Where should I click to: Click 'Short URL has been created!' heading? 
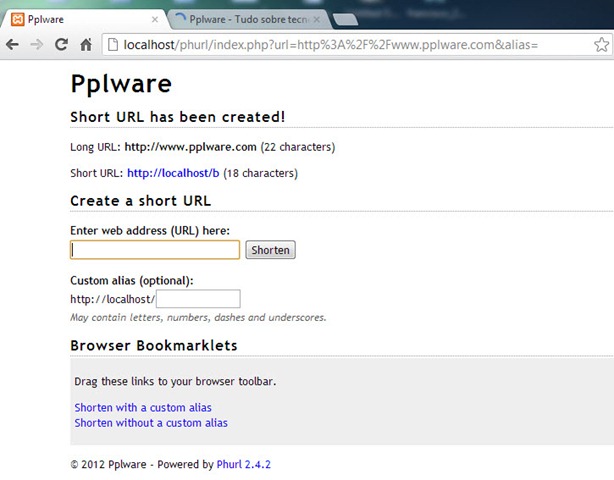click(x=178, y=117)
